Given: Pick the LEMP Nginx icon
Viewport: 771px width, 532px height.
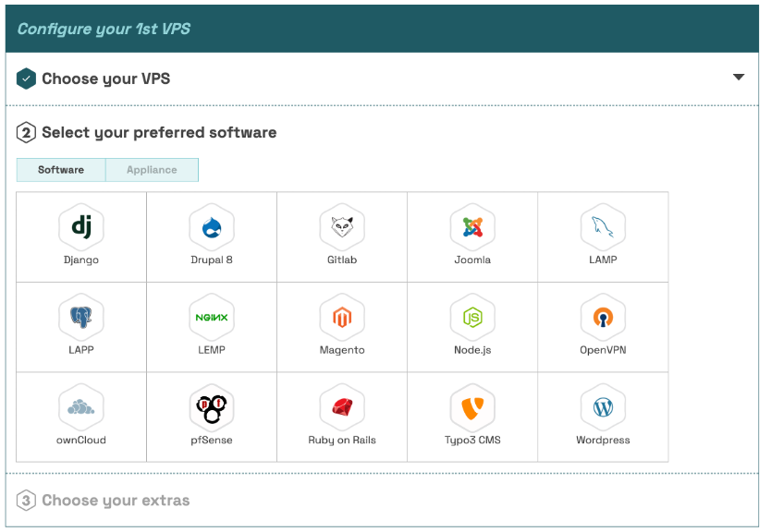Looking at the screenshot, I should tap(212, 317).
